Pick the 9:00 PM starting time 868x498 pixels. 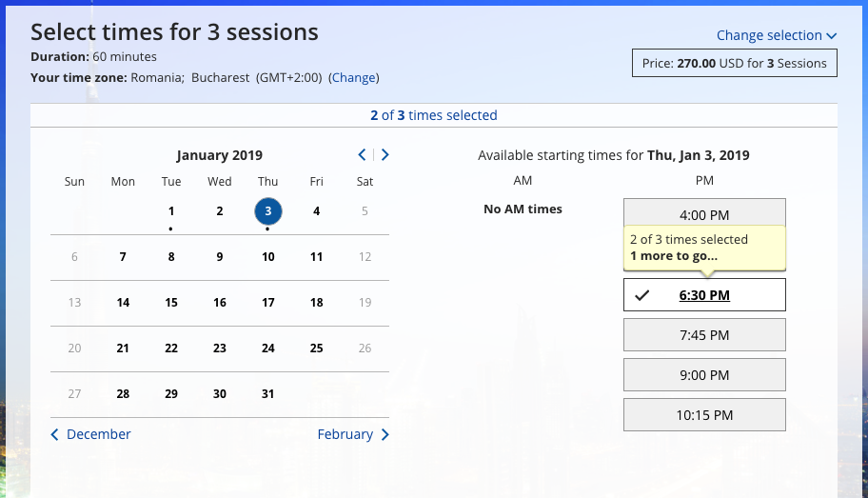click(x=704, y=375)
